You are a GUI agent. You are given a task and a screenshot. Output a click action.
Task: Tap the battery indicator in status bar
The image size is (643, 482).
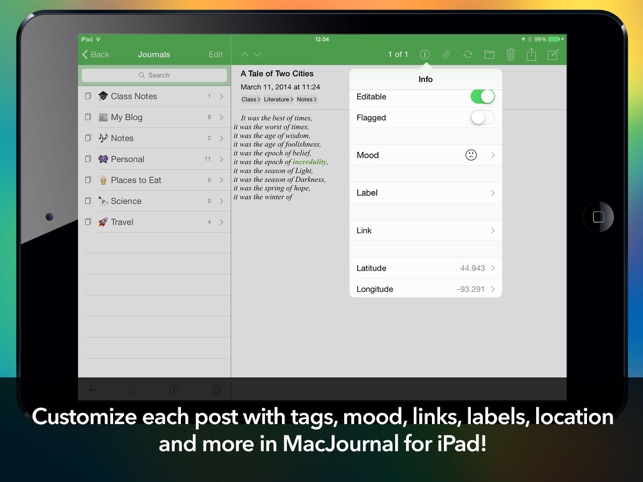tap(555, 39)
